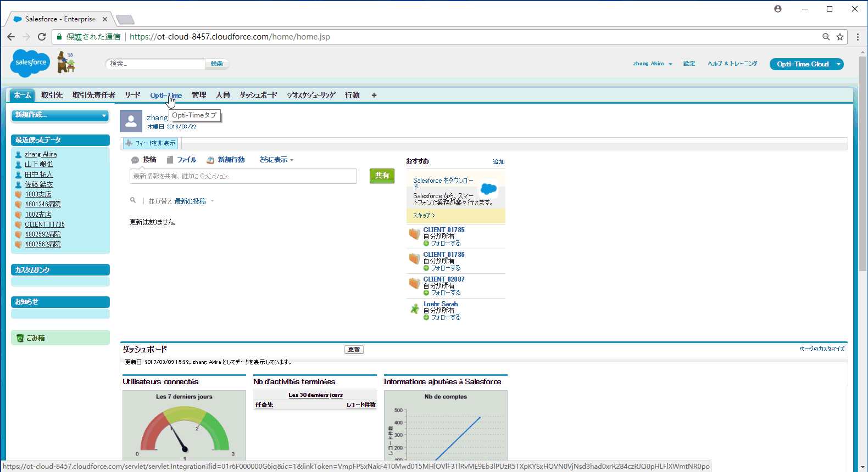Screen dimensions: 868x472
Task: Expand the さらに表示 feed options menu
Action: (x=276, y=160)
